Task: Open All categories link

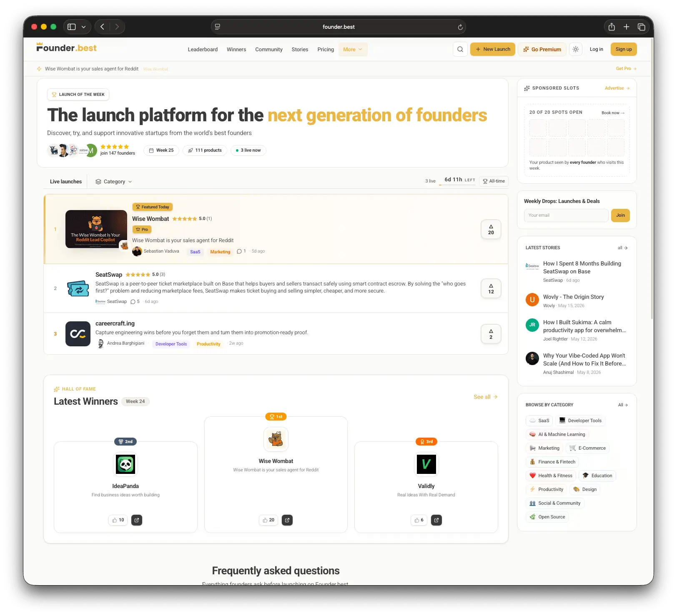Action: pos(623,405)
